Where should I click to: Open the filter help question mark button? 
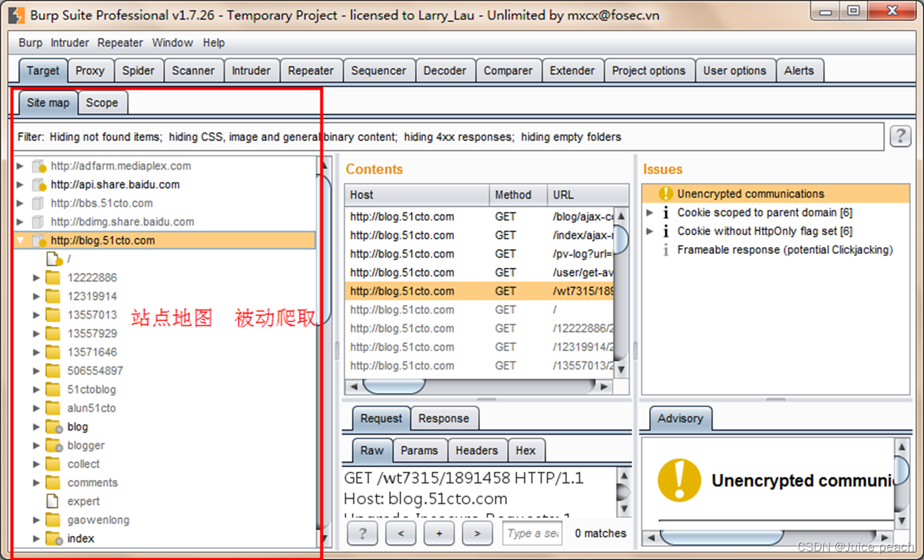(899, 137)
